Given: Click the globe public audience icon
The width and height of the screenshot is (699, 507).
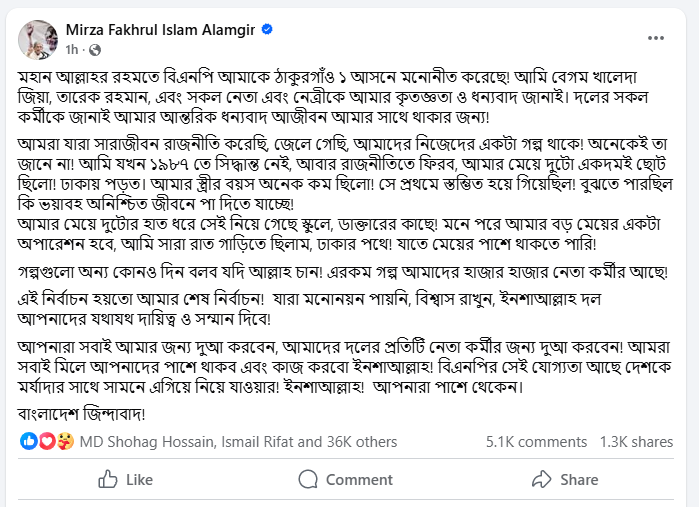Looking at the screenshot, I should click(x=95, y=49).
